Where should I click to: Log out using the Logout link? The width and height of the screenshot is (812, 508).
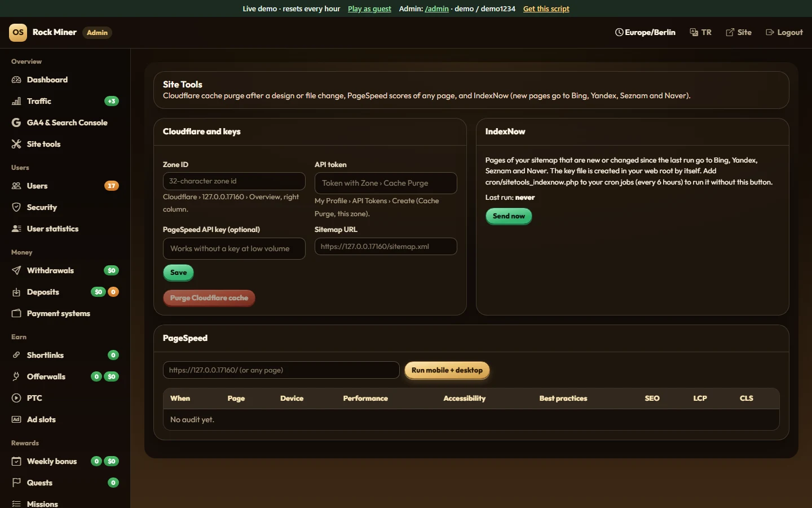[x=784, y=32]
